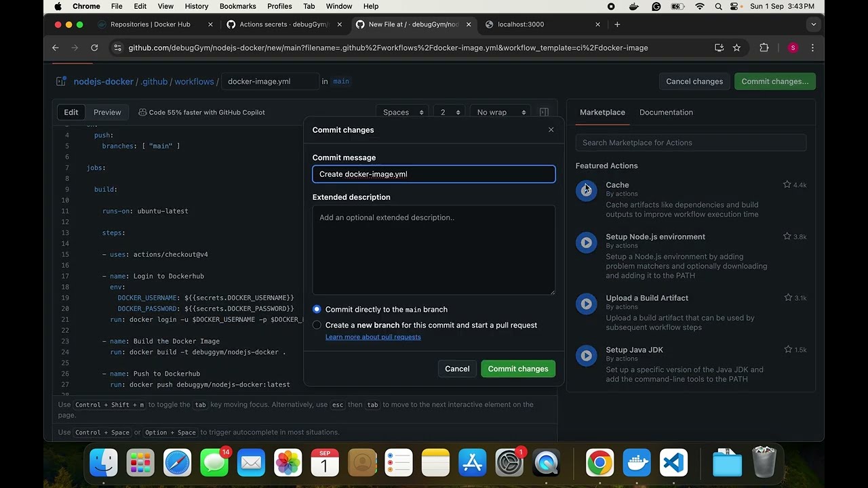Click the Upload a Build Artifact play icon
The image size is (868, 488).
587,304
